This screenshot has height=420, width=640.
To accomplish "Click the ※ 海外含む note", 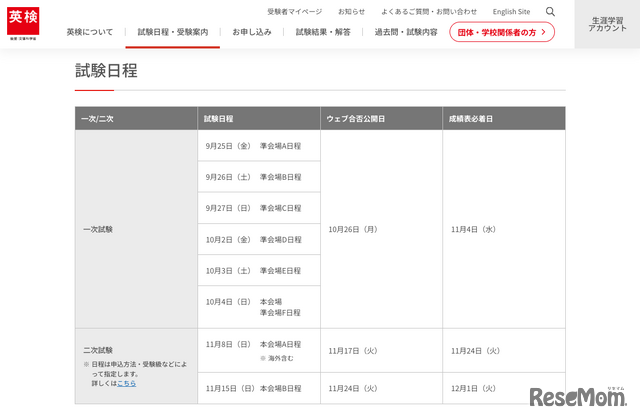I will tap(277, 358).
